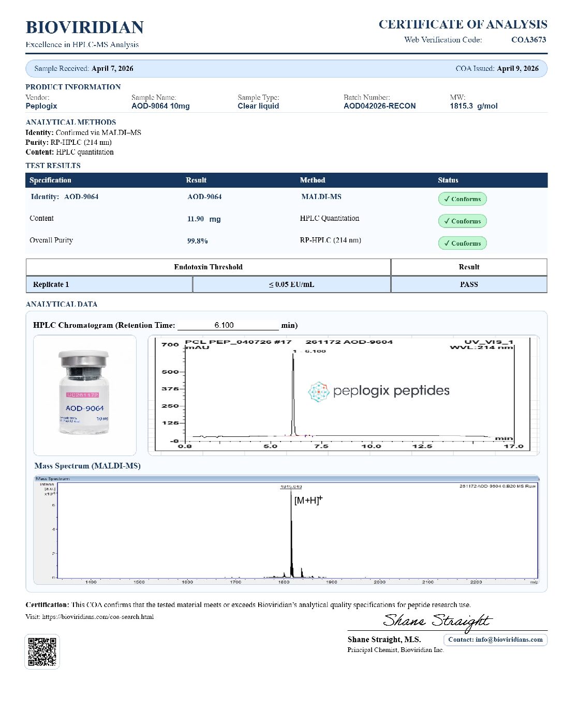
Task: Click the Endotoxin Threshold header cell
Action: 208,267
